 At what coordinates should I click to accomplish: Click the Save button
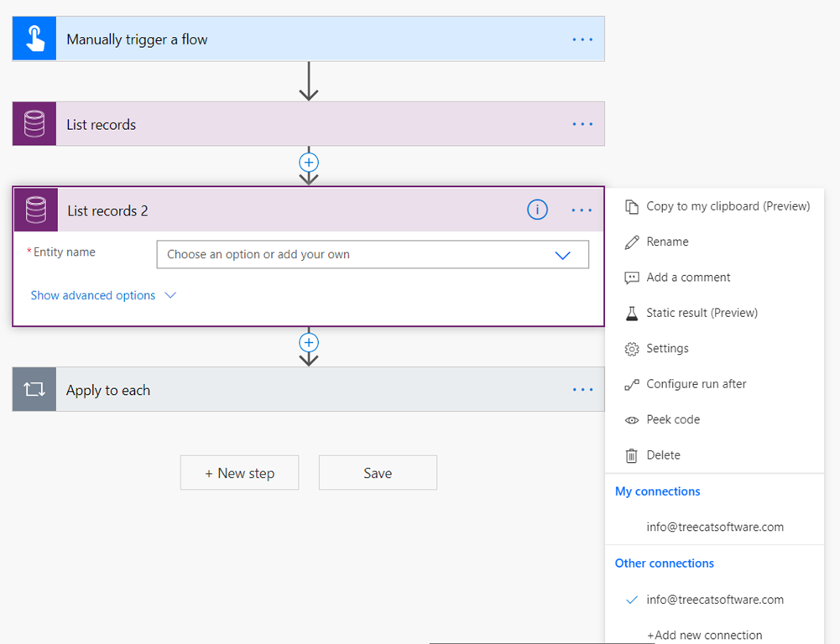pos(378,473)
